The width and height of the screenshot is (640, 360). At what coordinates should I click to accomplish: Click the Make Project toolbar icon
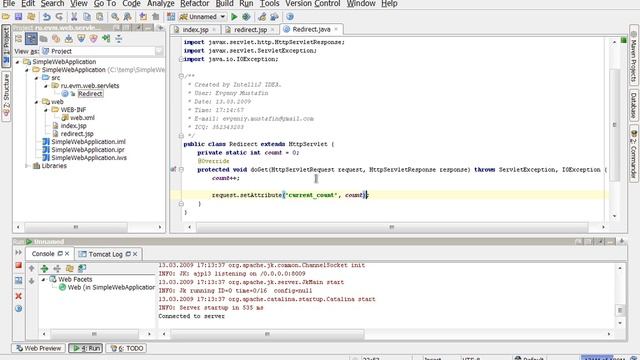coord(171,17)
